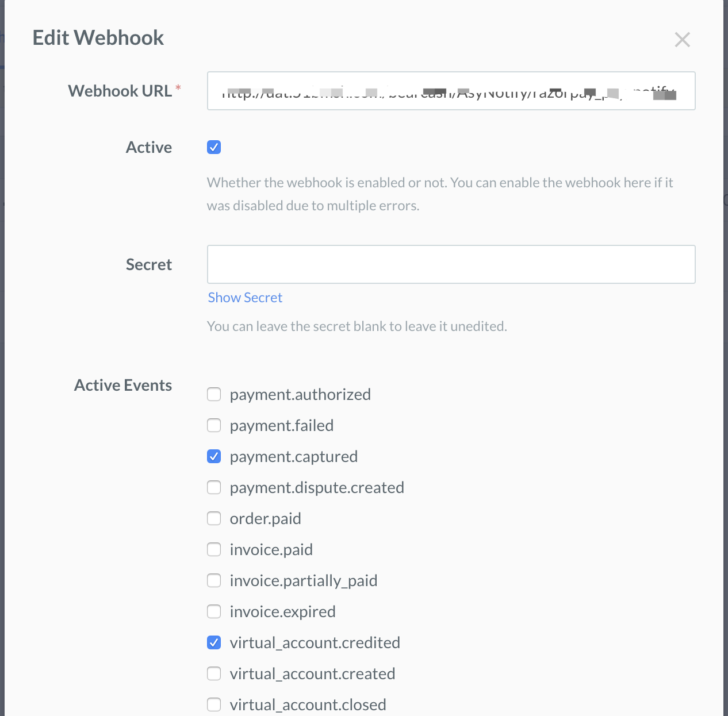Screen dimensions: 728x716
Task: Disable the virtual_account.credited event
Action: tap(213, 642)
